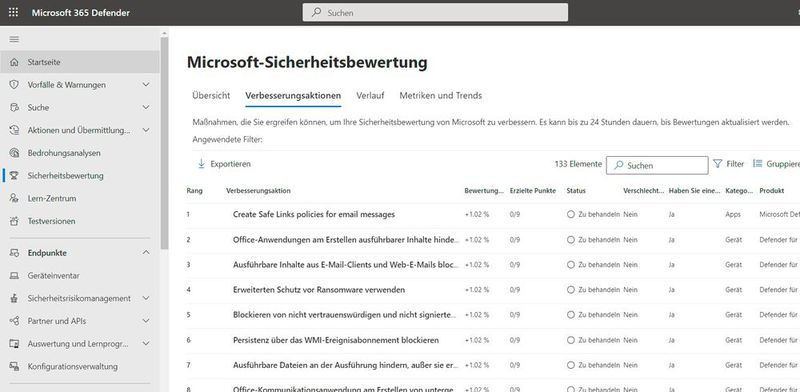The width and height of the screenshot is (800, 392).
Task: Click Microsoft 365 Defender title
Action: (81, 13)
